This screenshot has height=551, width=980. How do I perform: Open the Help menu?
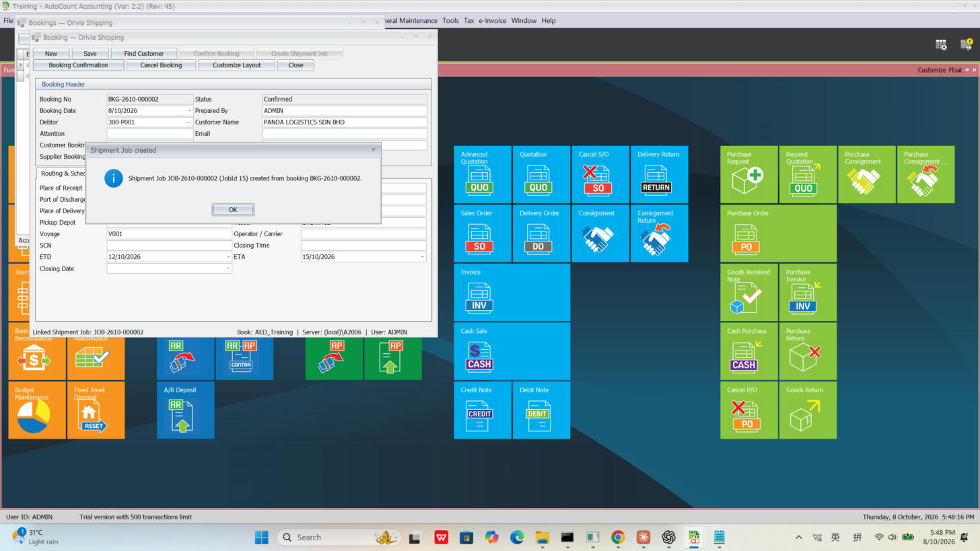(x=549, y=21)
